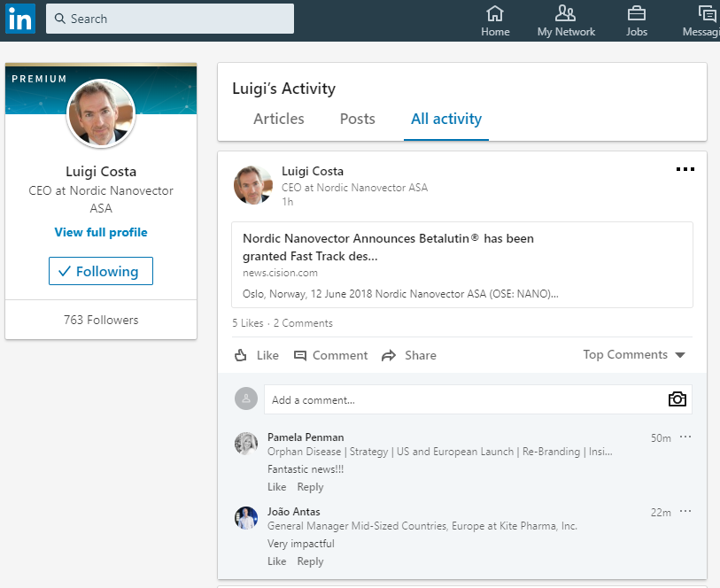
Task: Click the Add a comment field
Action: pyautogui.click(x=478, y=399)
